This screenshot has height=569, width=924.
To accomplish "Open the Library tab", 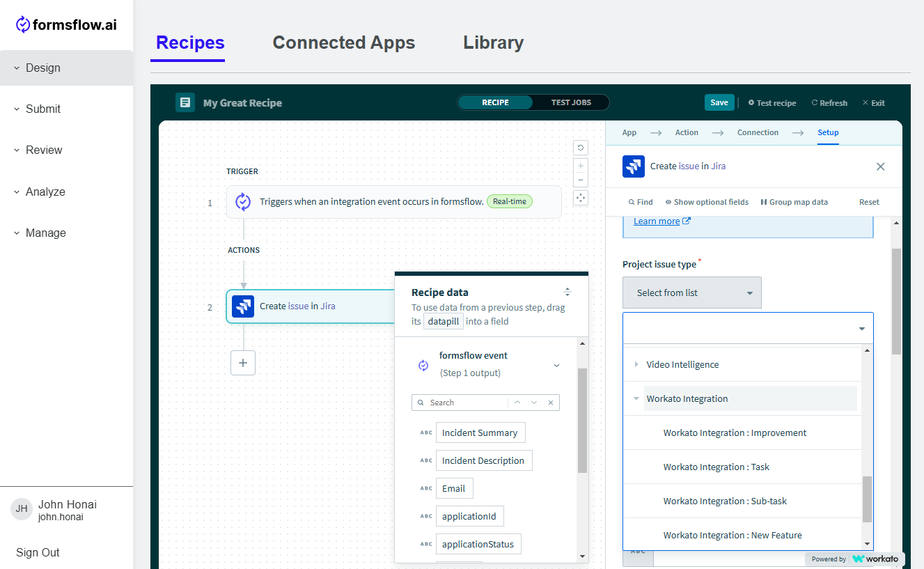I will tap(494, 42).
